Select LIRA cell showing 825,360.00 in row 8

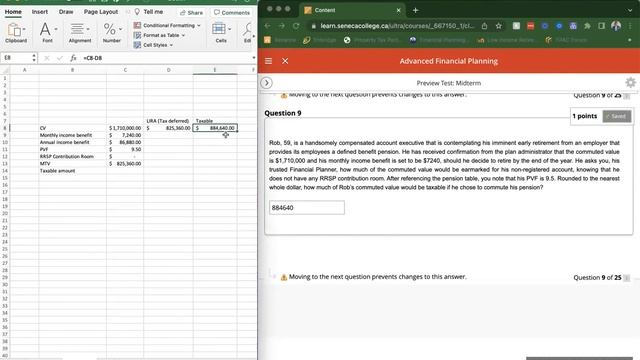tap(168, 128)
